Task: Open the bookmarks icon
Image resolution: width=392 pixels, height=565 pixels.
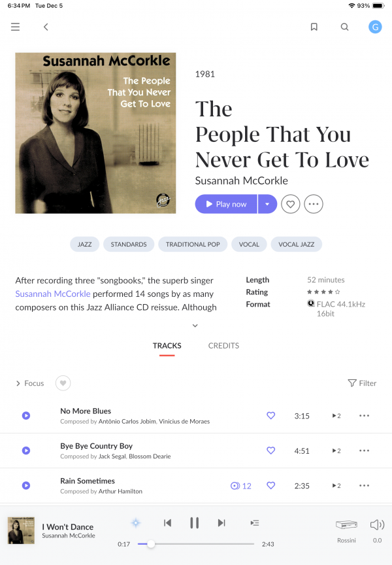Action: point(314,27)
